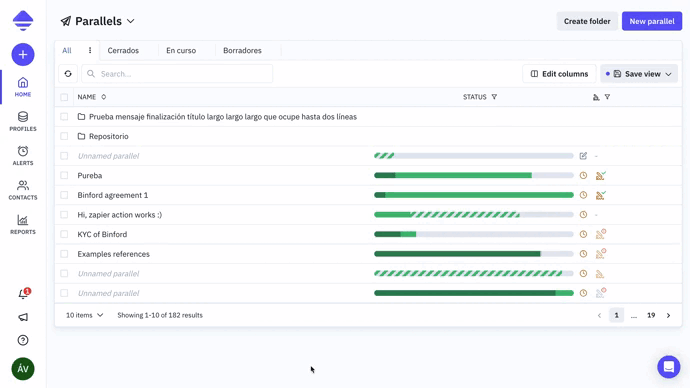
Task: Click the paper plane icon beside Parallels
Action: pyautogui.click(x=66, y=21)
